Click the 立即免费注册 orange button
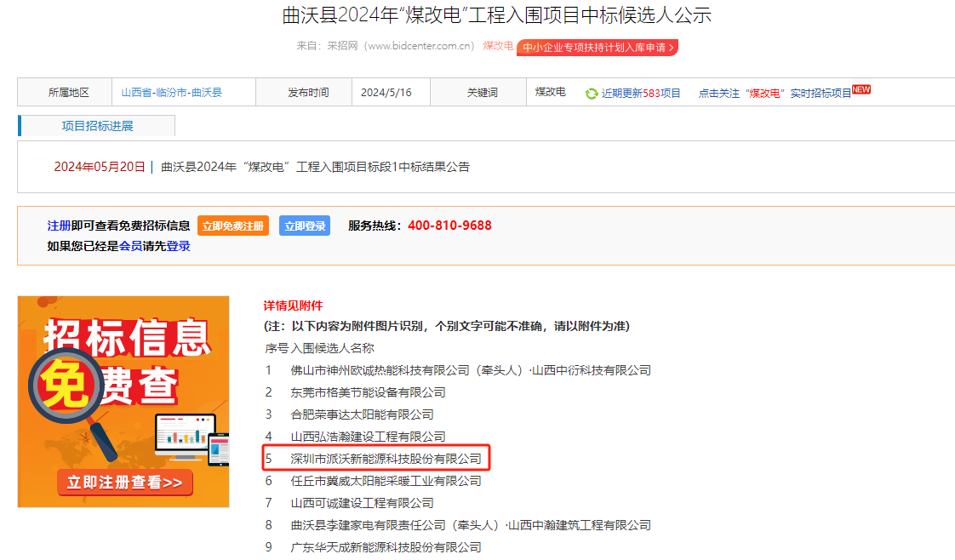This screenshot has height=560, width=955. click(x=232, y=226)
